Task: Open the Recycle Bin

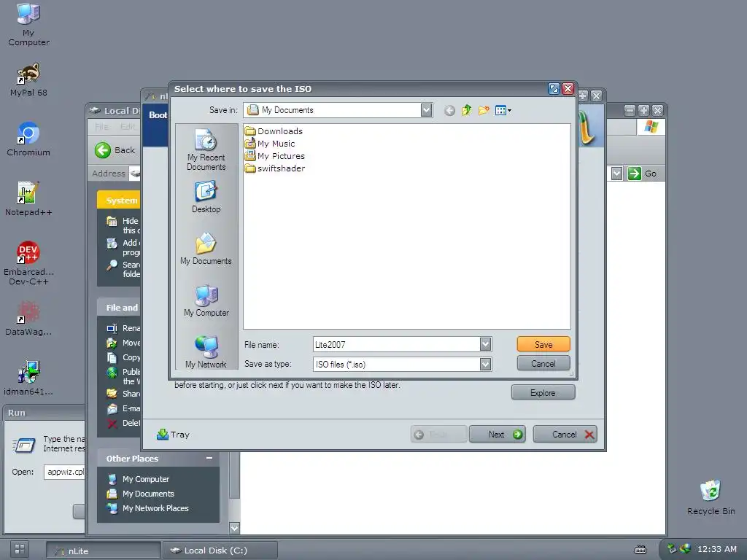Action: pyautogui.click(x=711, y=497)
